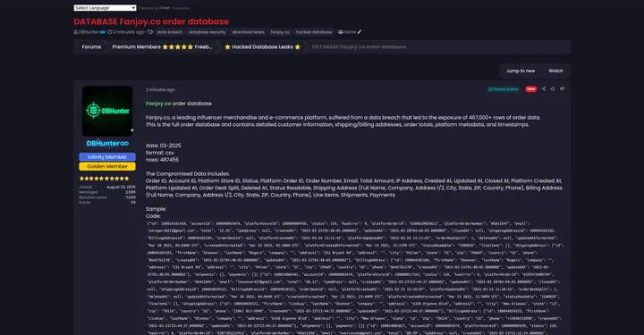This screenshot has width=644, height=335.
Task: Click the clock icon before the title's '2 minutes ago'
Action: coord(110,32)
